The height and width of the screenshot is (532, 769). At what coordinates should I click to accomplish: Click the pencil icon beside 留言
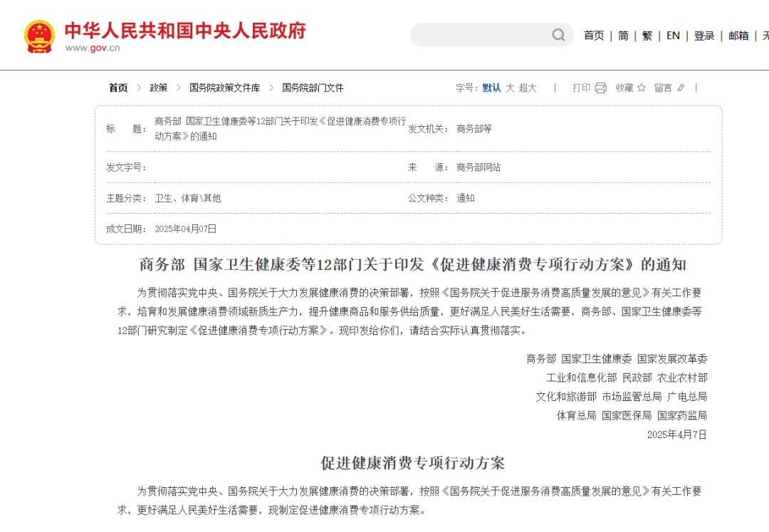[x=681, y=88]
